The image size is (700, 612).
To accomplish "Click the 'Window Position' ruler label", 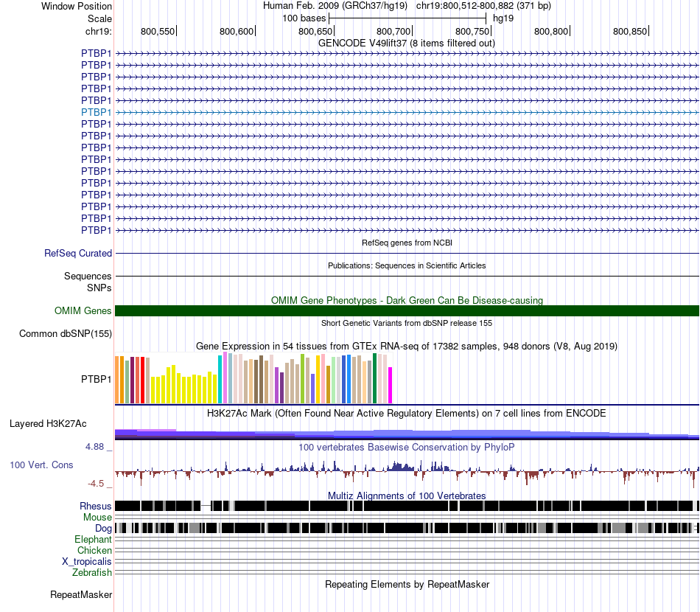I will [77, 6].
